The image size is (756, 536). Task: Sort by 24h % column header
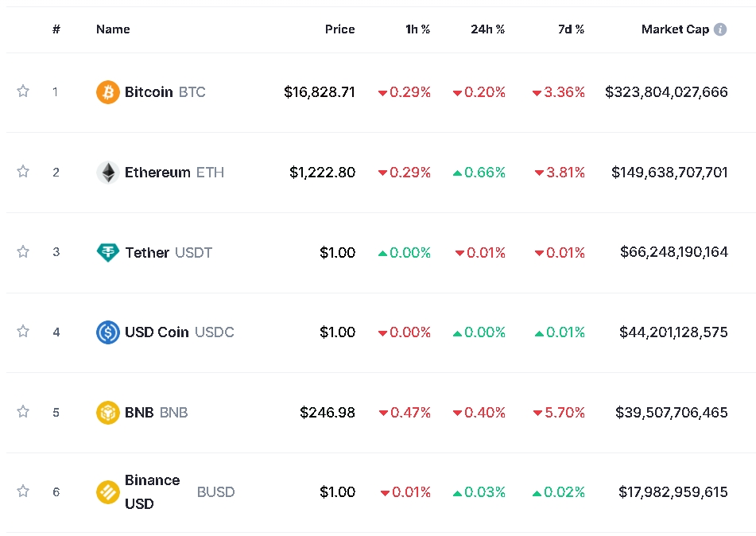[487, 29]
